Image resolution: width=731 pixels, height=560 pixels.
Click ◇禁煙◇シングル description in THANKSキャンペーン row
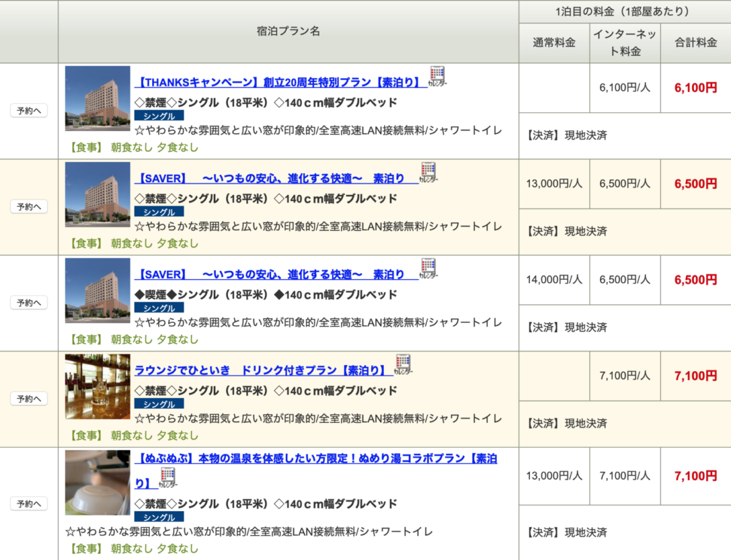(266, 102)
